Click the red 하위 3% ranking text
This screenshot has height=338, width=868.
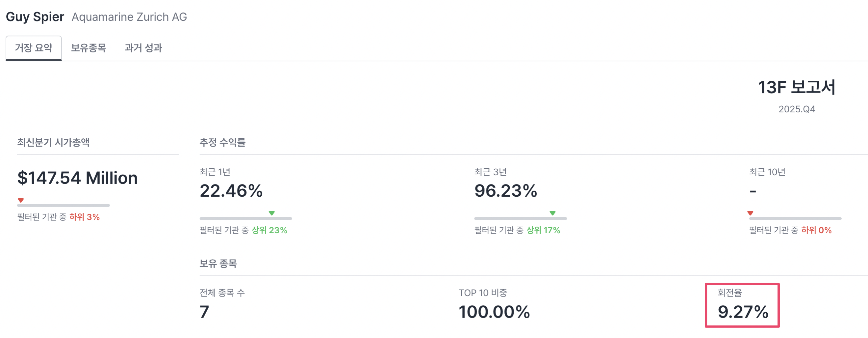click(85, 217)
